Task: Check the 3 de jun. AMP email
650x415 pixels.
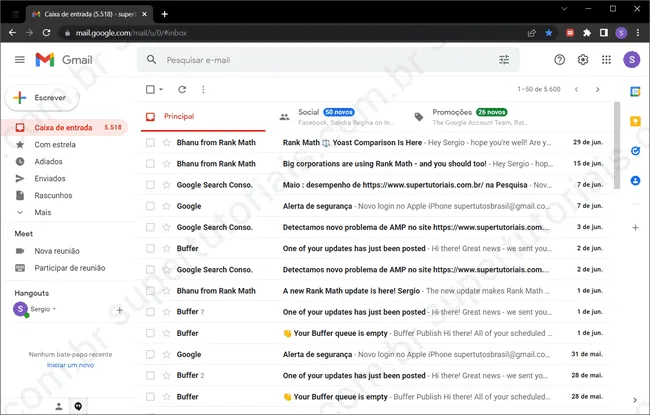Action: [x=150, y=227]
